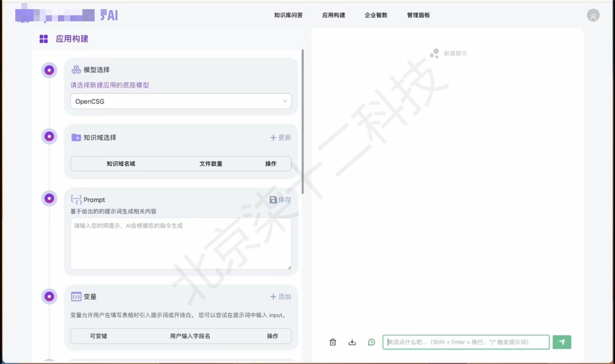Click the 基于给出的的提示词生成相关内容 description
615x364 pixels.
(113, 211)
